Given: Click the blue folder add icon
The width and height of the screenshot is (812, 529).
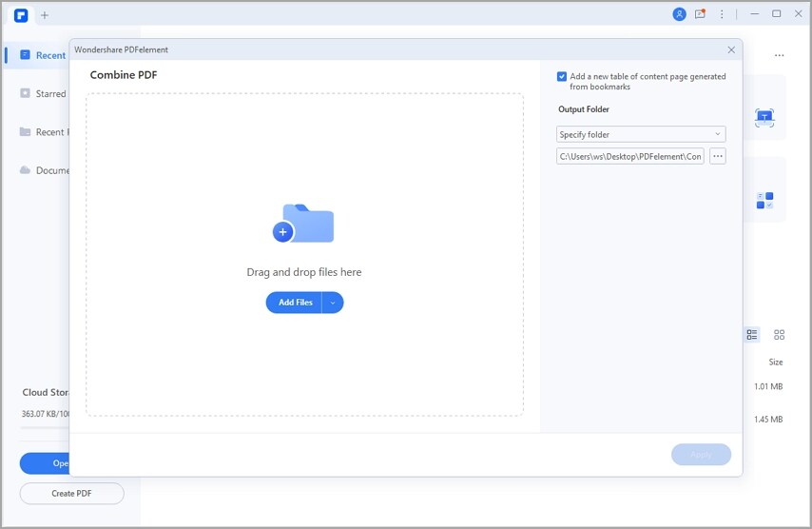Looking at the screenshot, I should pos(303,224).
